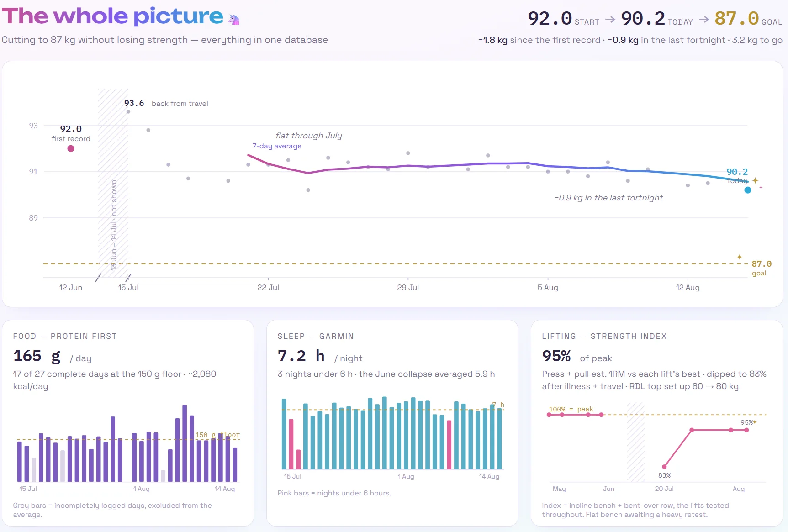
Task: Click 'Pink bars = nights under 6 hours.' footnote
Action: [334, 493]
